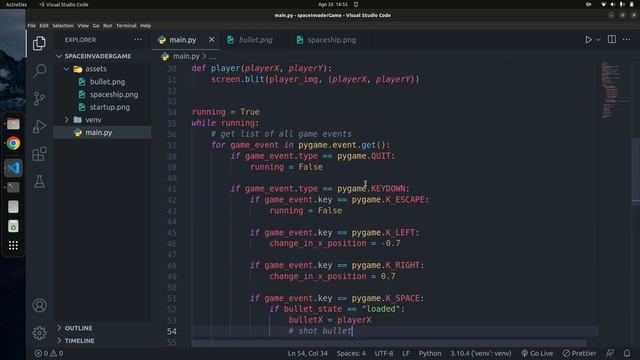Open the View menu
This screenshot has height=360, width=640.
tap(83, 25)
